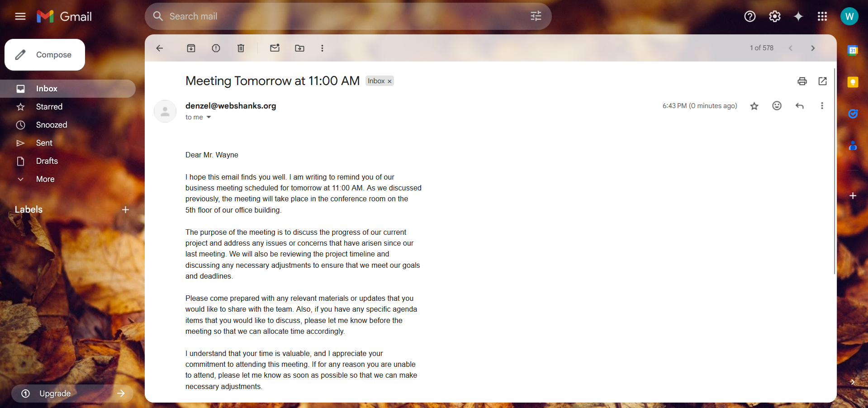The width and height of the screenshot is (868, 408).
Task: Click the '6:43 PM (0 minutes ago)' timestamp
Action: tap(700, 106)
